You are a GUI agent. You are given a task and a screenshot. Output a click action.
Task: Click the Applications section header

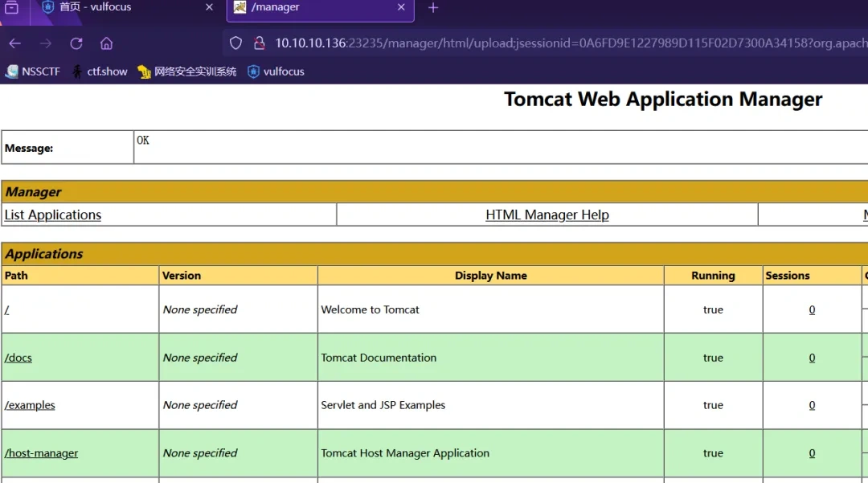click(x=43, y=254)
